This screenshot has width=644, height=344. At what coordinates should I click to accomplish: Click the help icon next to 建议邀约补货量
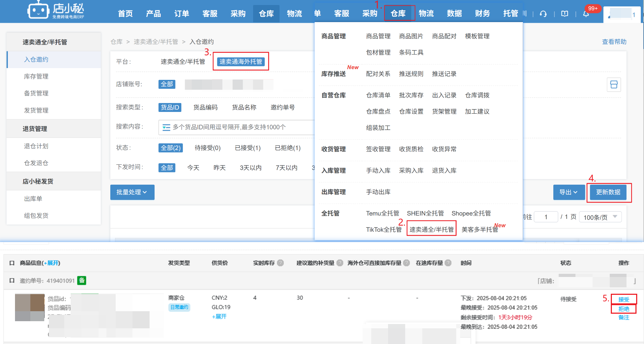340,263
